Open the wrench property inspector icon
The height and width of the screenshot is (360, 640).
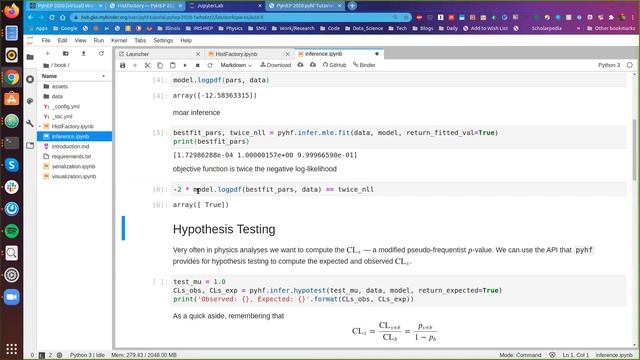point(30,123)
